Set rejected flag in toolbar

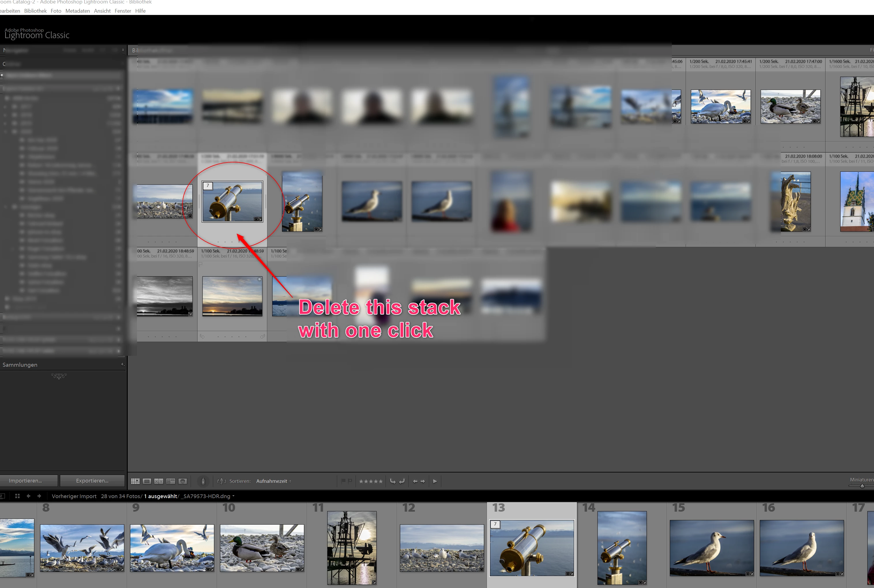click(x=350, y=481)
